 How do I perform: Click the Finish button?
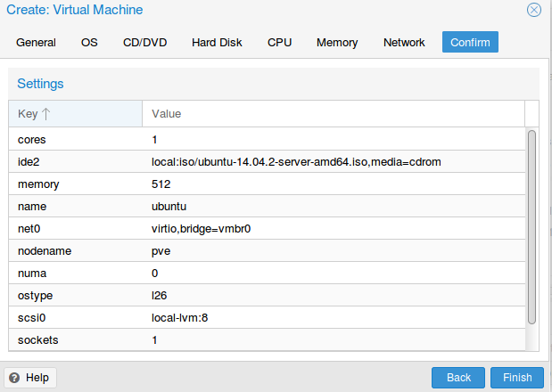pos(517,378)
